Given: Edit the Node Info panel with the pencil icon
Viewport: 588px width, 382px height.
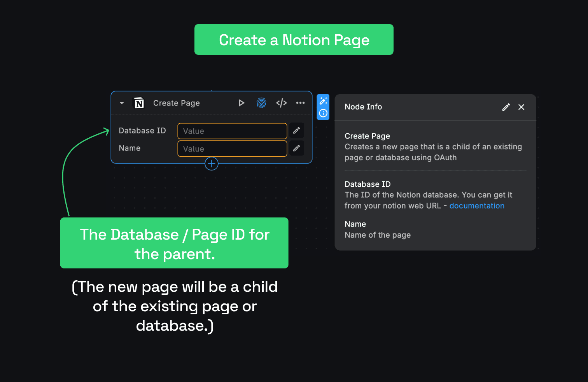Looking at the screenshot, I should [x=506, y=107].
